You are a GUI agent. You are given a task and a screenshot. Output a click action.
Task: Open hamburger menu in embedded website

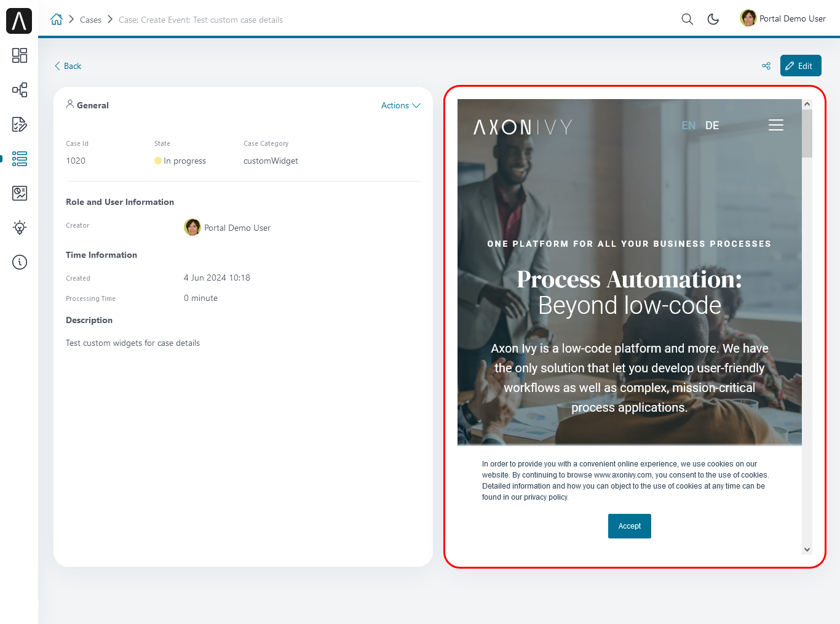[x=776, y=125]
